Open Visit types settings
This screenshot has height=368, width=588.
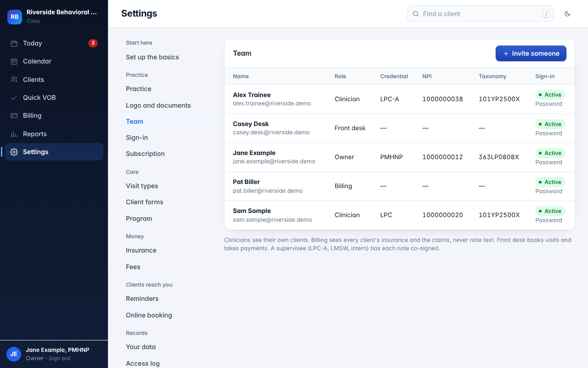(167, 186)
